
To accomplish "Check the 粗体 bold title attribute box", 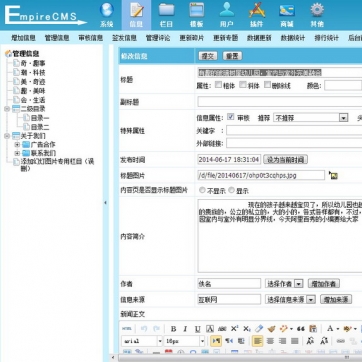I will tap(218, 85).
